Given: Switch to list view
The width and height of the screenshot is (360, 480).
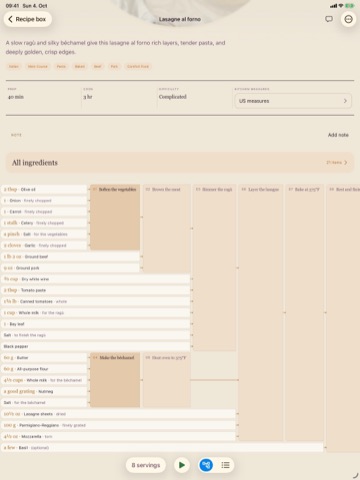Looking at the screenshot, I should [x=225, y=465].
